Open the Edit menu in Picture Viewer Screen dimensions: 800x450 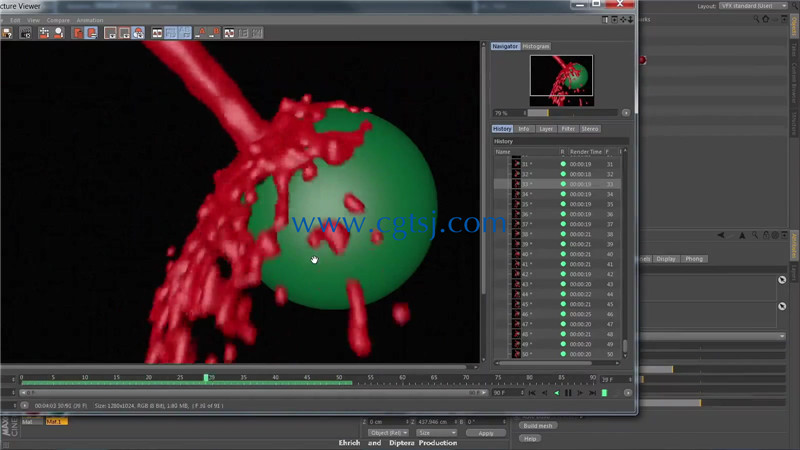tap(15, 20)
